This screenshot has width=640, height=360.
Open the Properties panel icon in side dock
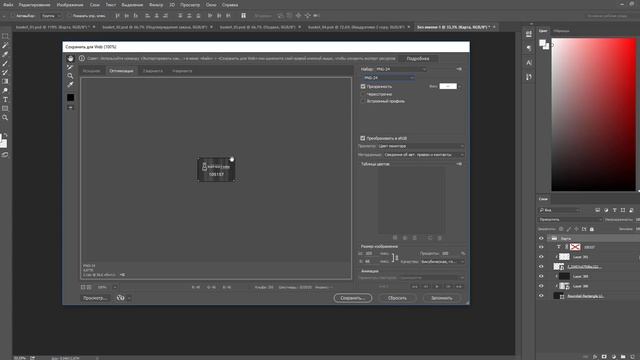click(529, 34)
